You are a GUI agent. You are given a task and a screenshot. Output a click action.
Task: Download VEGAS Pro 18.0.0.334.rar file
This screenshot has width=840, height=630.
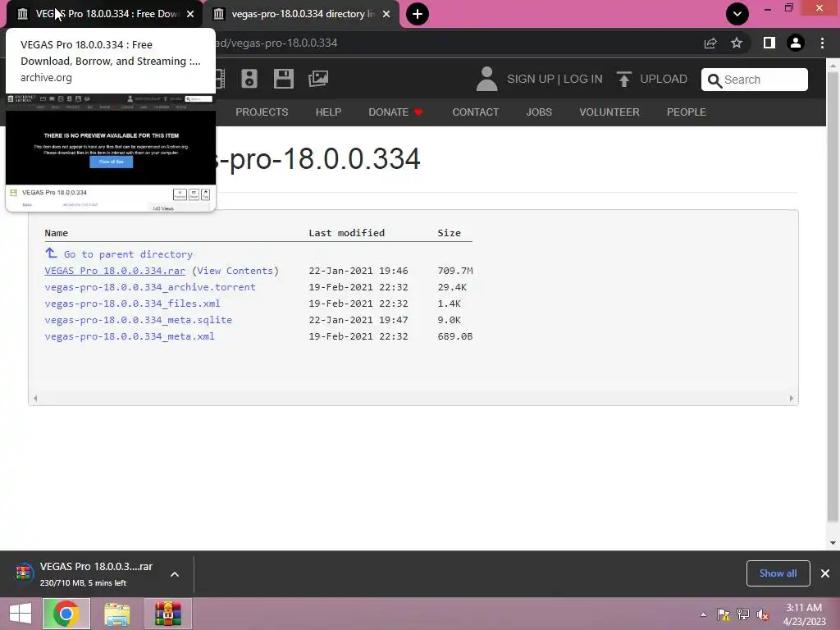[x=115, y=271]
